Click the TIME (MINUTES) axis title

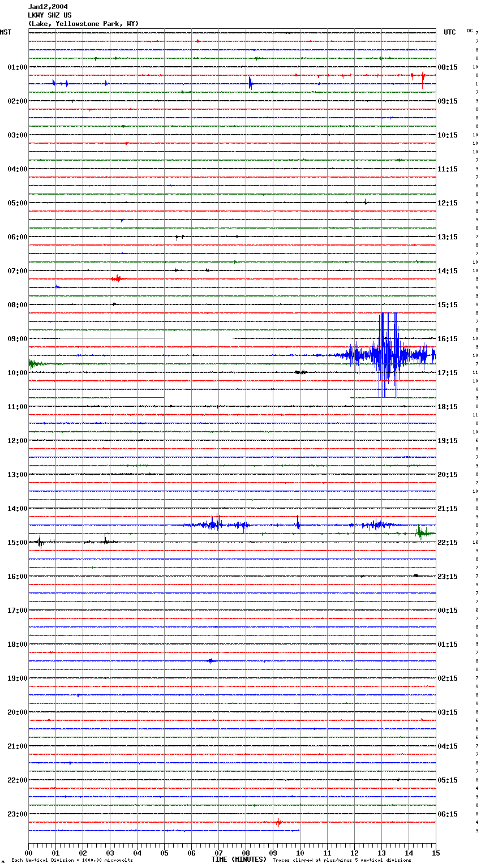click(x=239, y=860)
